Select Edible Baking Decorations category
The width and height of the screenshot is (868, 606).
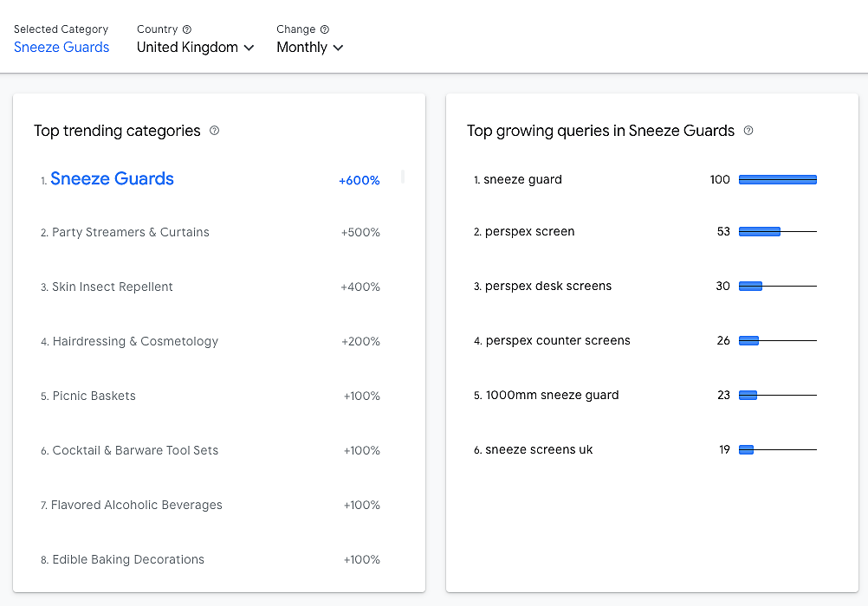(x=128, y=559)
